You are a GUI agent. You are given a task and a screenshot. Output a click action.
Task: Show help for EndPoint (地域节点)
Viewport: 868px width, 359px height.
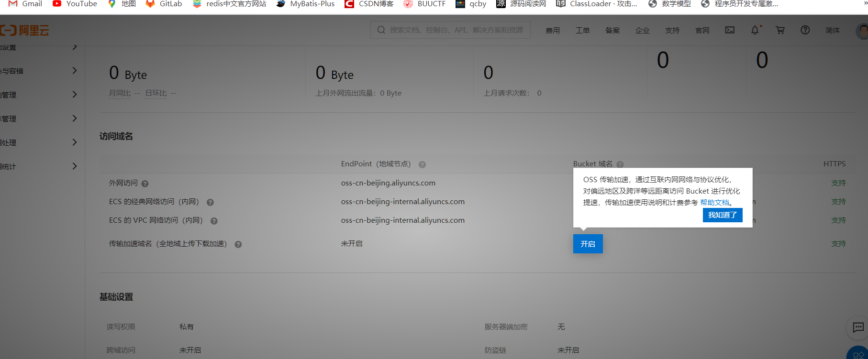tap(422, 164)
